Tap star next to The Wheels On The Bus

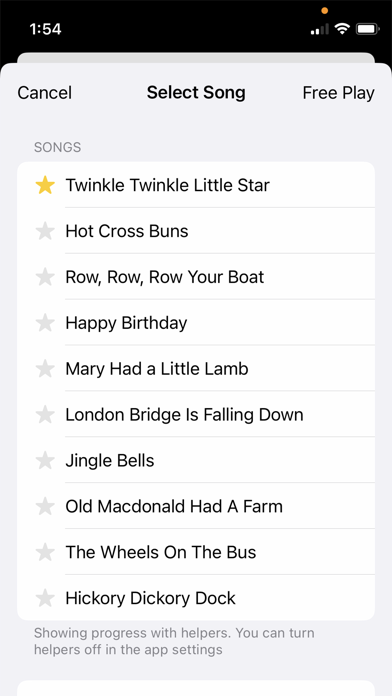tap(45, 552)
